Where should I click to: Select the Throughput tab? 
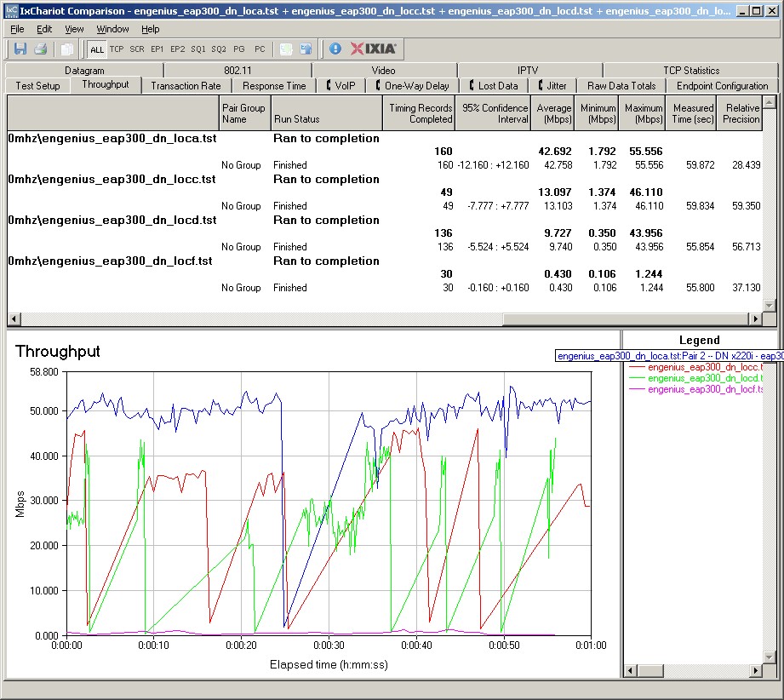pos(106,84)
